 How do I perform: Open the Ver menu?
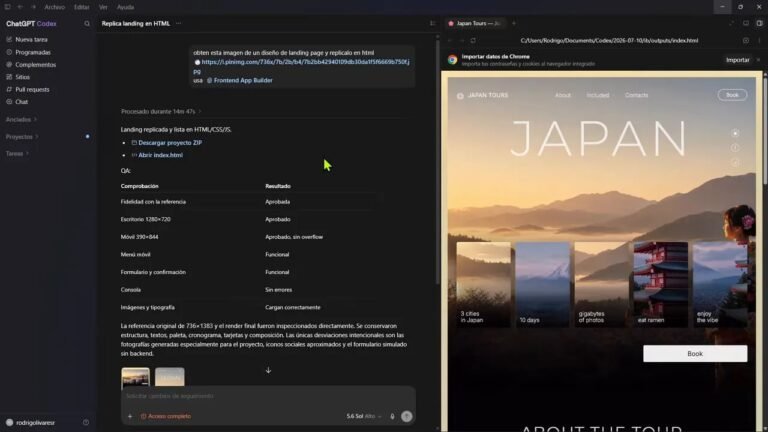click(x=103, y=7)
